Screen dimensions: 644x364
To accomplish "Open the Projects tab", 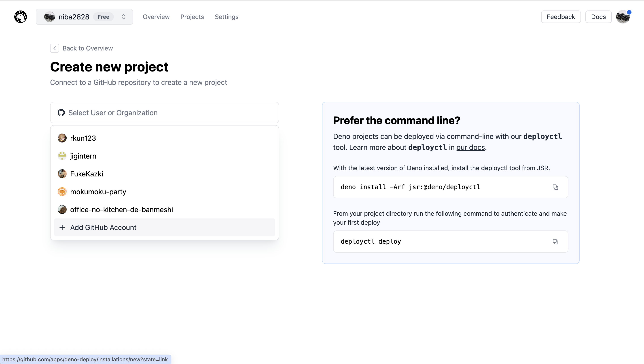I will point(192,17).
